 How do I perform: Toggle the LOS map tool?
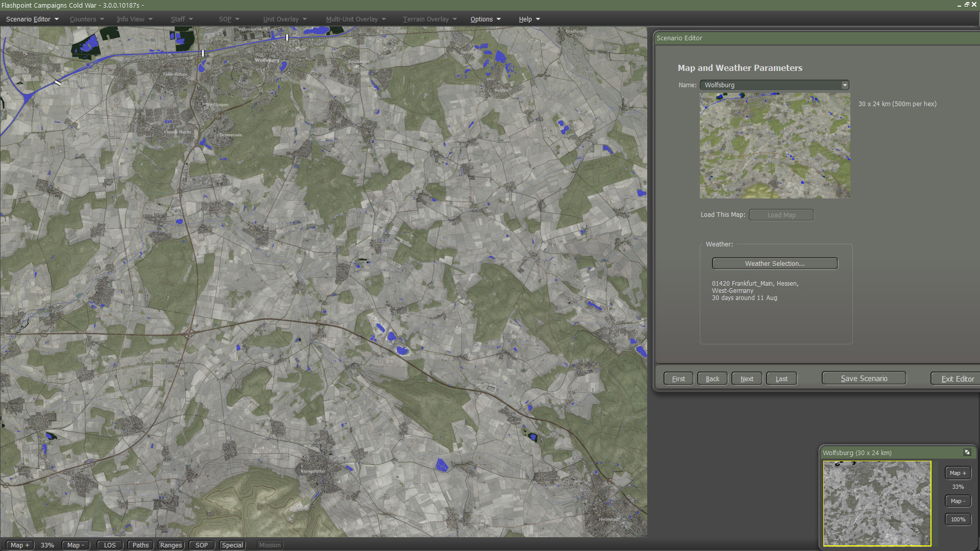[x=110, y=545]
